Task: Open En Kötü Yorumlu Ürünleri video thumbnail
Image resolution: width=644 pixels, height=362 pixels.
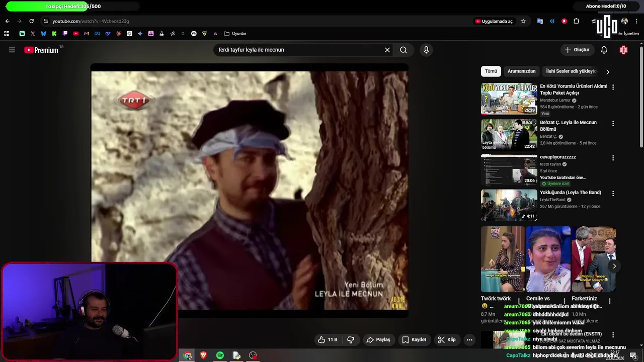Action: click(x=509, y=99)
